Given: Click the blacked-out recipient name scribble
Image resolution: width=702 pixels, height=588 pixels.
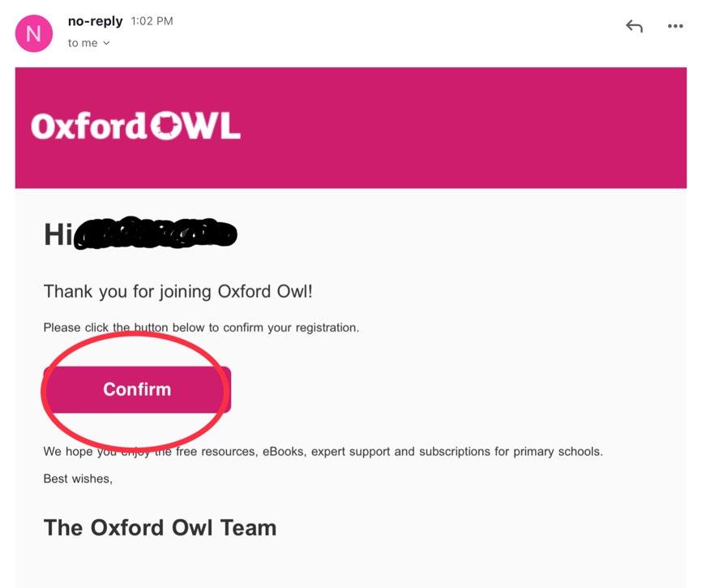Looking at the screenshot, I should [155, 233].
